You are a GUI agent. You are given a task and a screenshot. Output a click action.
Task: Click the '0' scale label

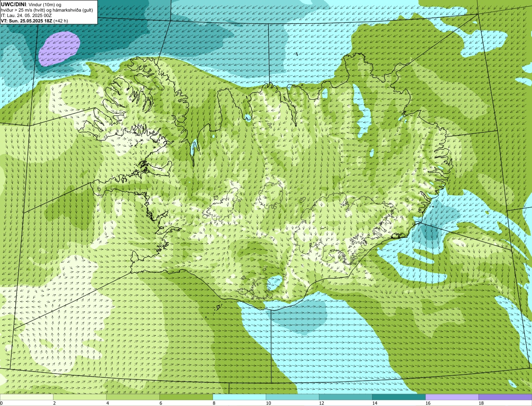(x=1, y=403)
